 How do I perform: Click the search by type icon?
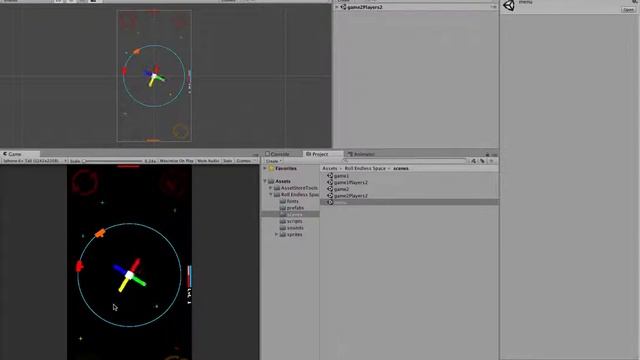473,161
